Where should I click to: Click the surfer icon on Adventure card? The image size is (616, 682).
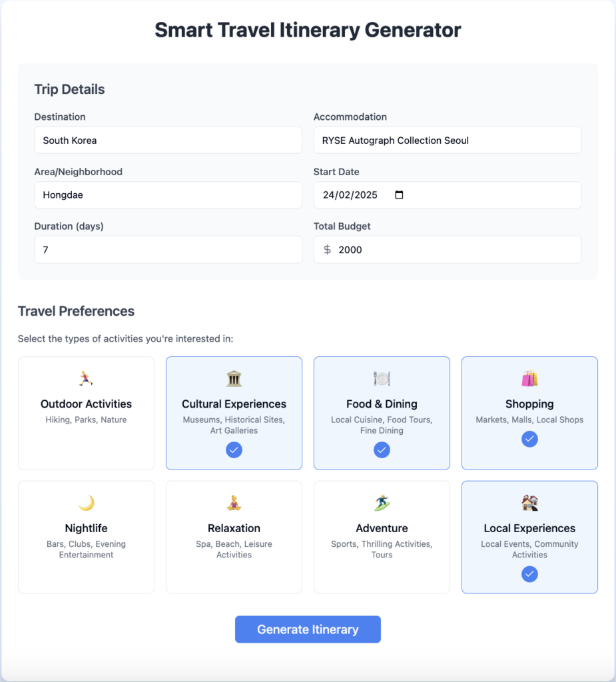[382, 502]
